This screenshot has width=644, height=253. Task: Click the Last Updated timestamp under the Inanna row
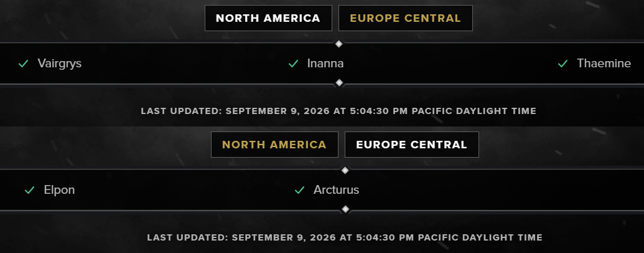click(x=338, y=111)
